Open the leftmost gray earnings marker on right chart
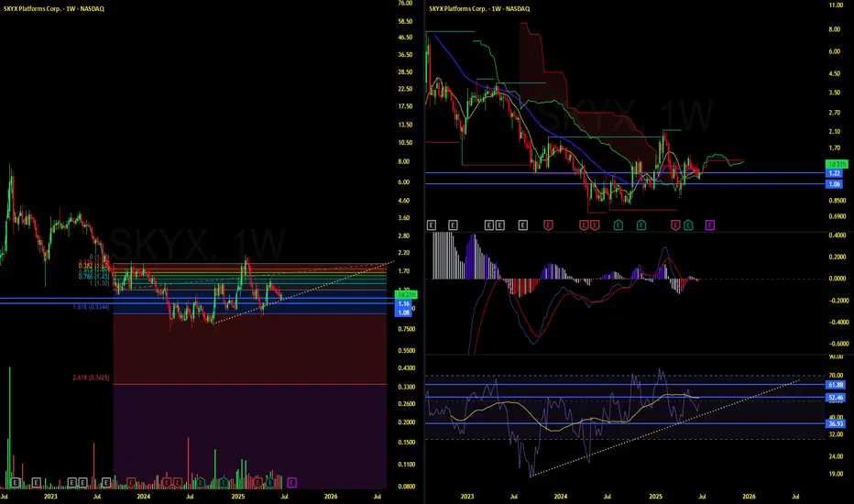Viewport: 854px width, 504px height. click(432, 225)
